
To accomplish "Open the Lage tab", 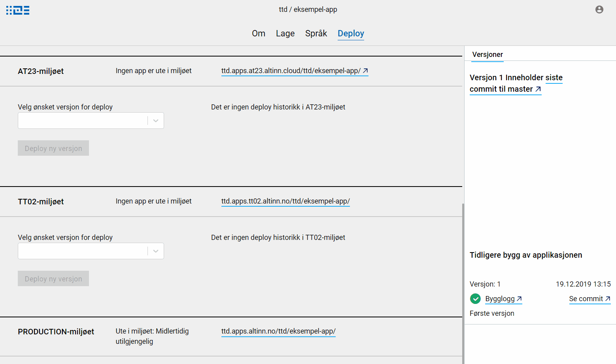I will click(285, 33).
